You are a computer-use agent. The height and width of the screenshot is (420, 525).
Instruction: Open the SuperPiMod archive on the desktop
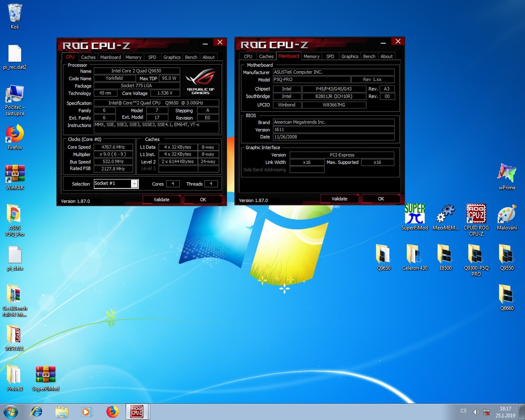[45, 378]
